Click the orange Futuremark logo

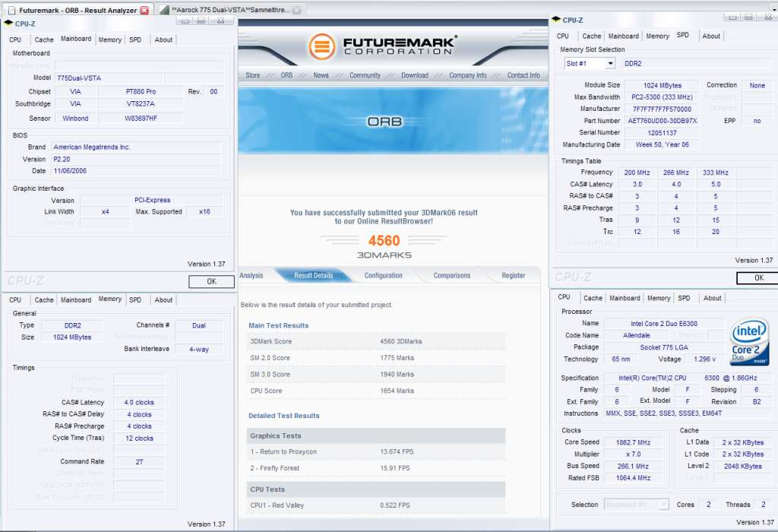coord(321,46)
